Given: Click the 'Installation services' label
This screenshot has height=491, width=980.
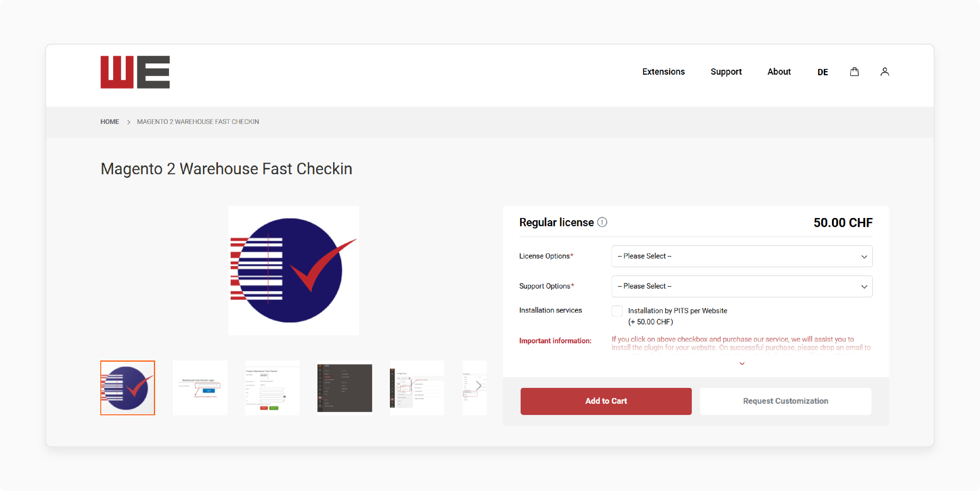Looking at the screenshot, I should coord(550,310).
